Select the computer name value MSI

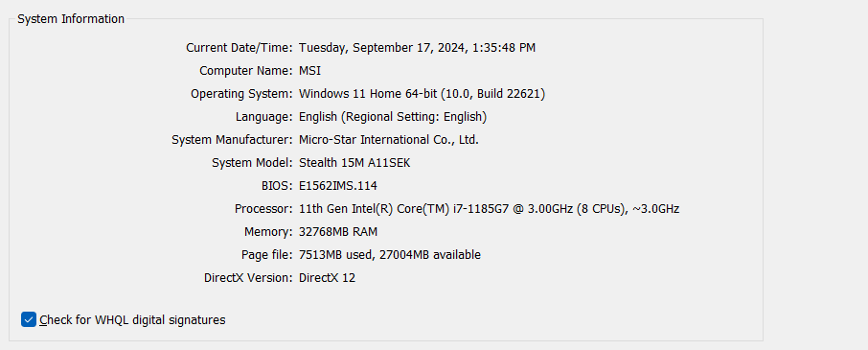pos(310,71)
